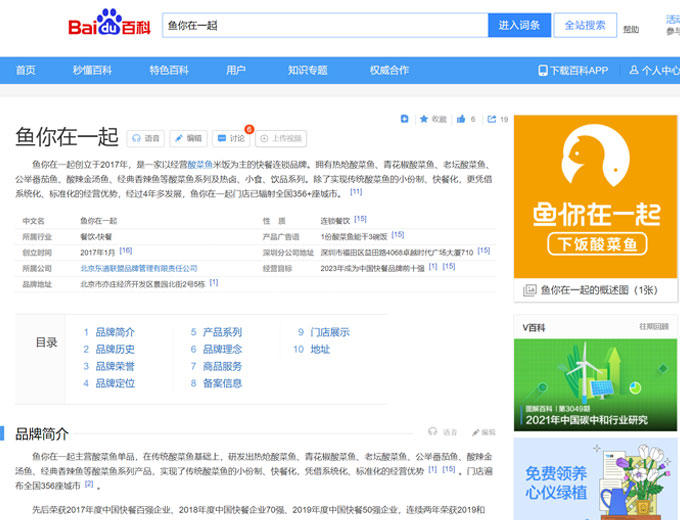Click the search input containing 鱼你在一起
The height and width of the screenshot is (520, 680).
click(x=325, y=25)
